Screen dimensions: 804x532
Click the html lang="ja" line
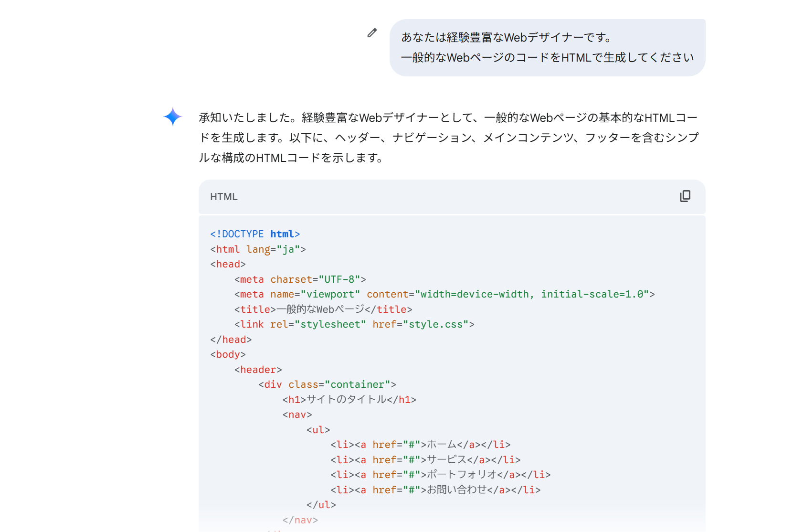coord(258,249)
